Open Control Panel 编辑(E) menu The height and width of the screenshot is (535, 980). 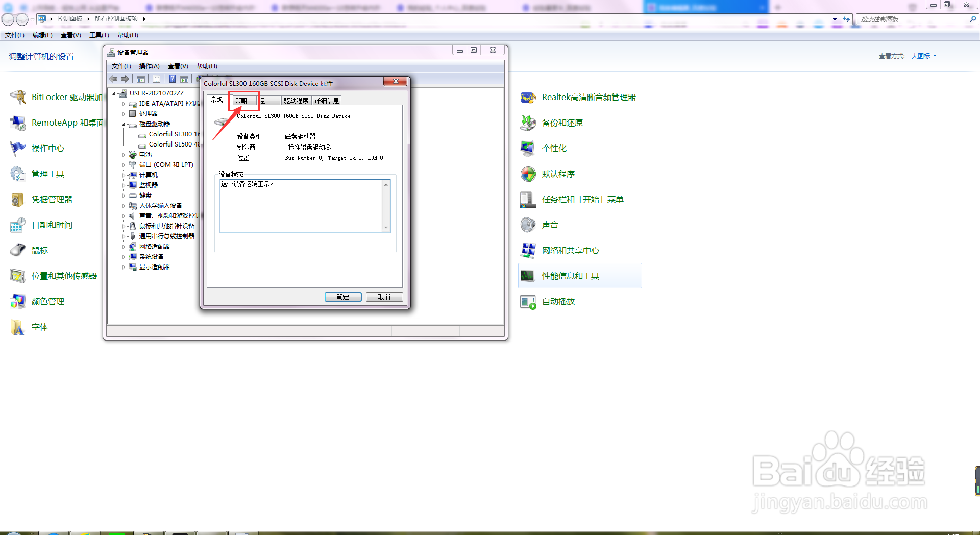(42, 35)
